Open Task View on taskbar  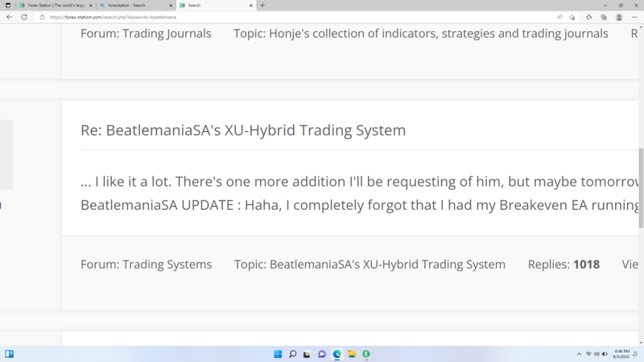point(307,354)
